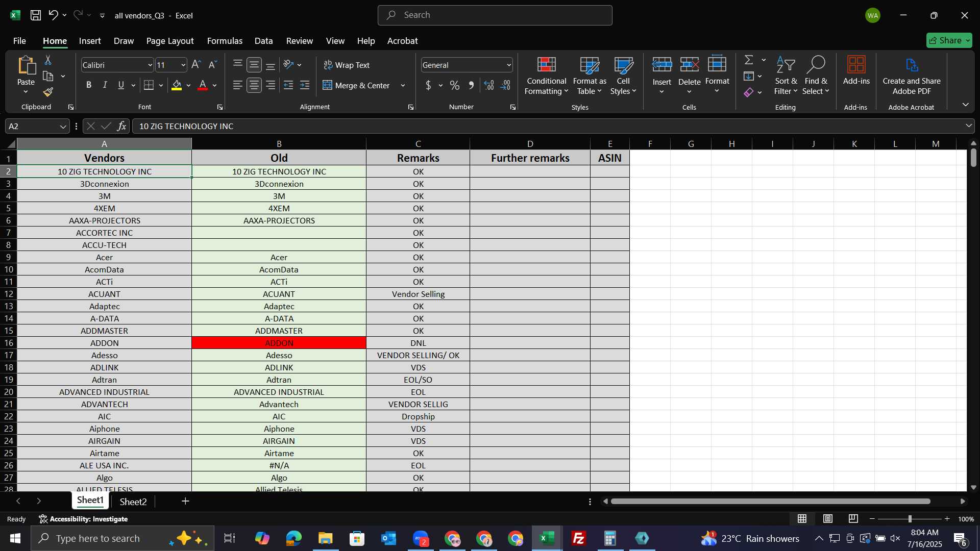
Task: Click the Copy icon in Clipboard group
Action: [x=48, y=77]
